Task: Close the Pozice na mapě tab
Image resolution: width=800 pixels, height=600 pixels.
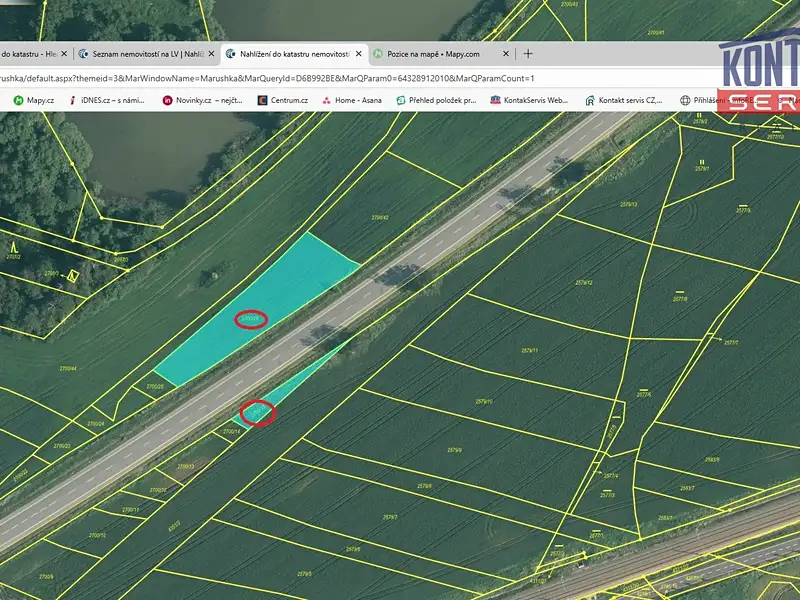Action: (506, 54)
